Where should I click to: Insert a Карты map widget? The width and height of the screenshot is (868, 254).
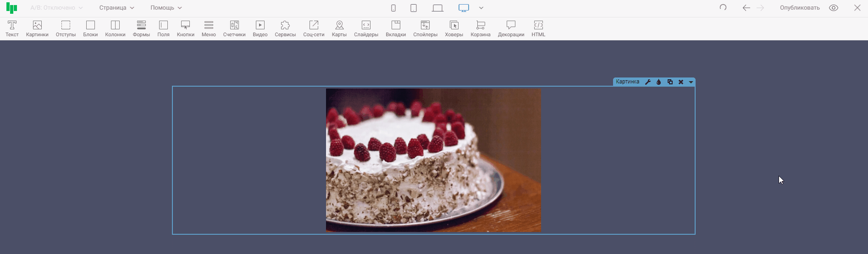pos(339,28)
